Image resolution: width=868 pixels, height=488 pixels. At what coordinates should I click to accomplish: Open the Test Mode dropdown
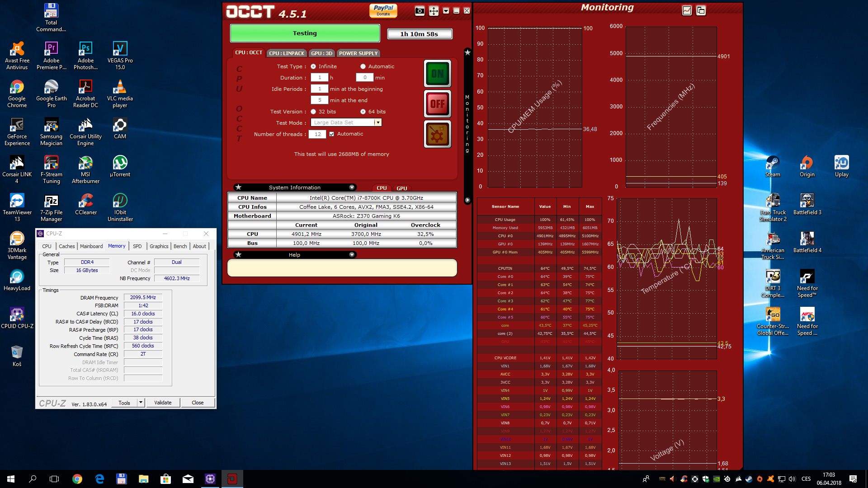click(378, 122)
